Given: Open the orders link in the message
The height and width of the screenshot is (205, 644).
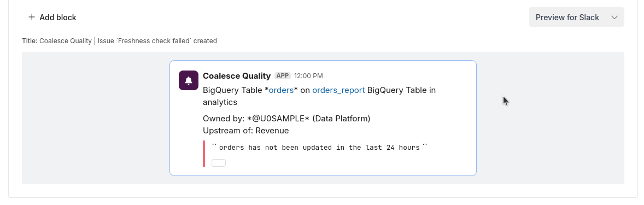Looking at the screenshot, I should coord(281,90).
